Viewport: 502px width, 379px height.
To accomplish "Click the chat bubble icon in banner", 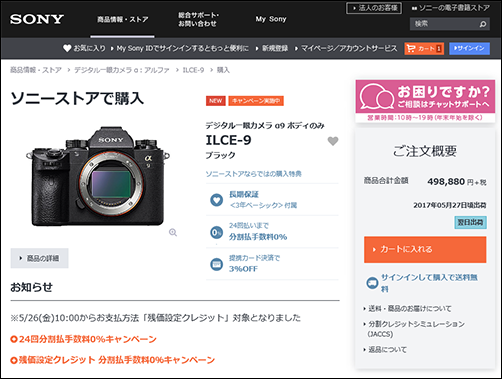I will (x=377, y=97).
